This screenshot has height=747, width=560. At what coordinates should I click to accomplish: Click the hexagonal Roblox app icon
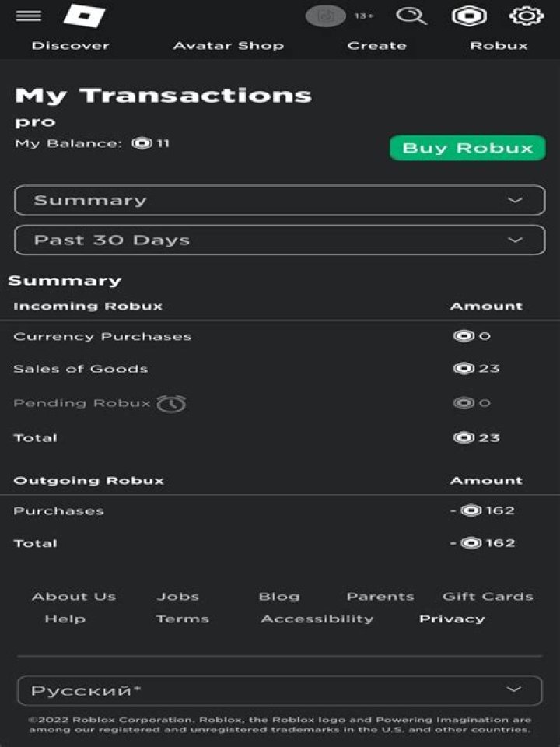468,16
